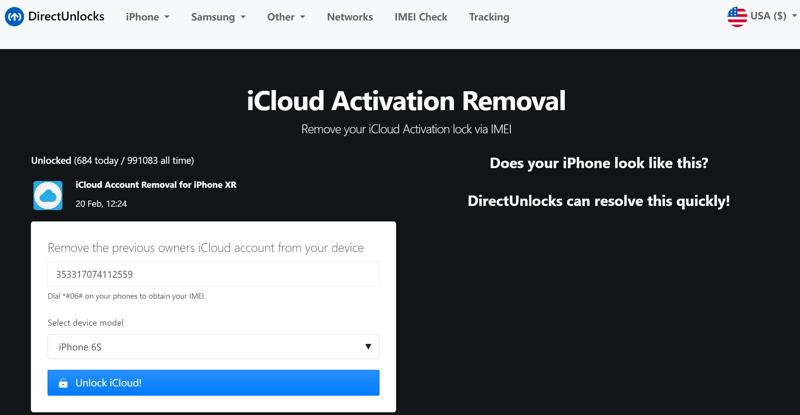
Task: Focus the IMEI number input field
Action: [x=213, y=274]
